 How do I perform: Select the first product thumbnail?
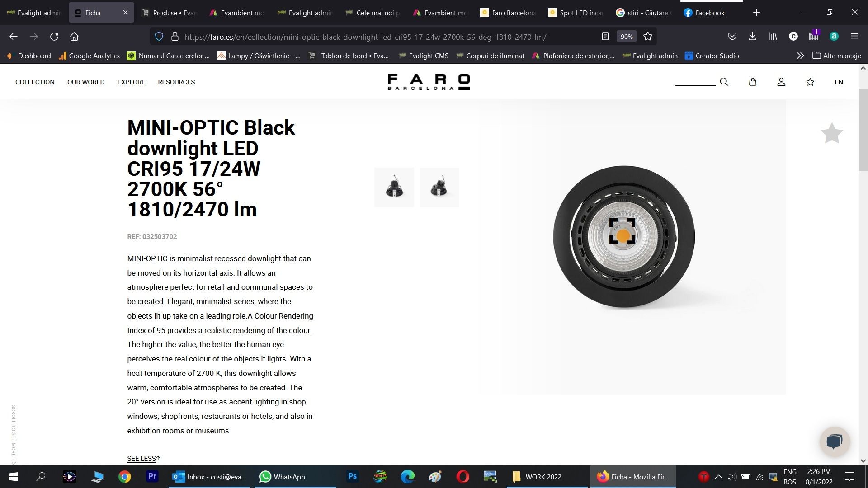pos(394,188)
